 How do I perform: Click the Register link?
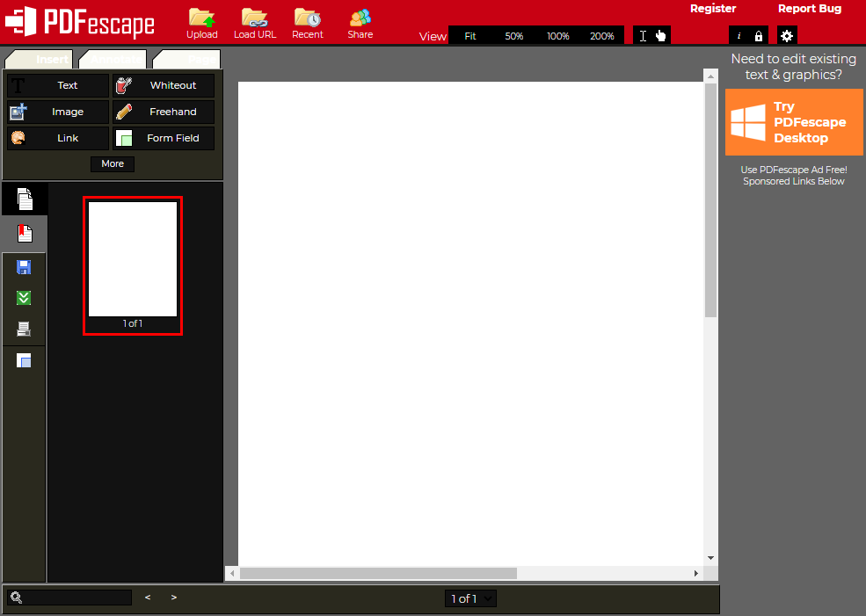pos(712,9)
